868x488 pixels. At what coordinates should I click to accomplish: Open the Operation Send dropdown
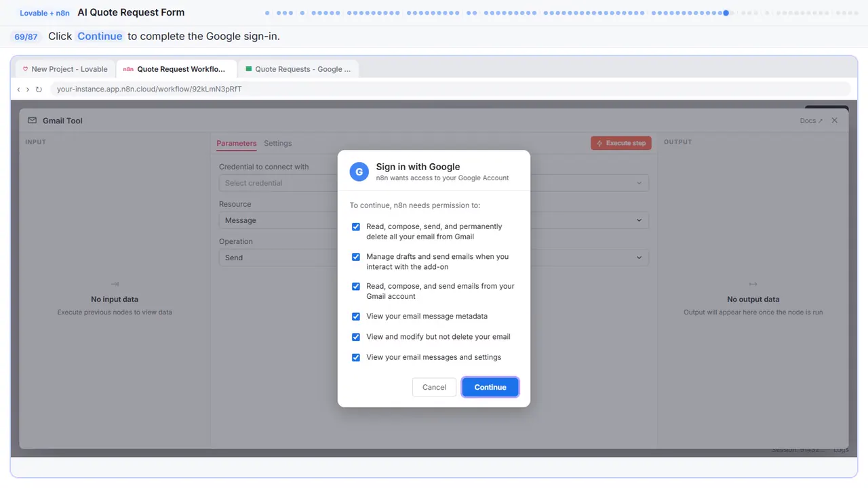point(434,258)
